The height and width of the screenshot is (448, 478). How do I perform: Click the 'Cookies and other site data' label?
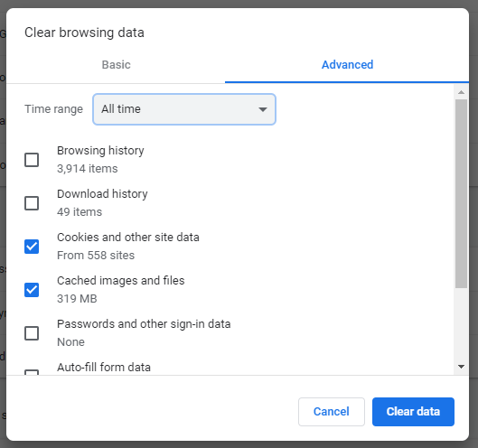128,238
